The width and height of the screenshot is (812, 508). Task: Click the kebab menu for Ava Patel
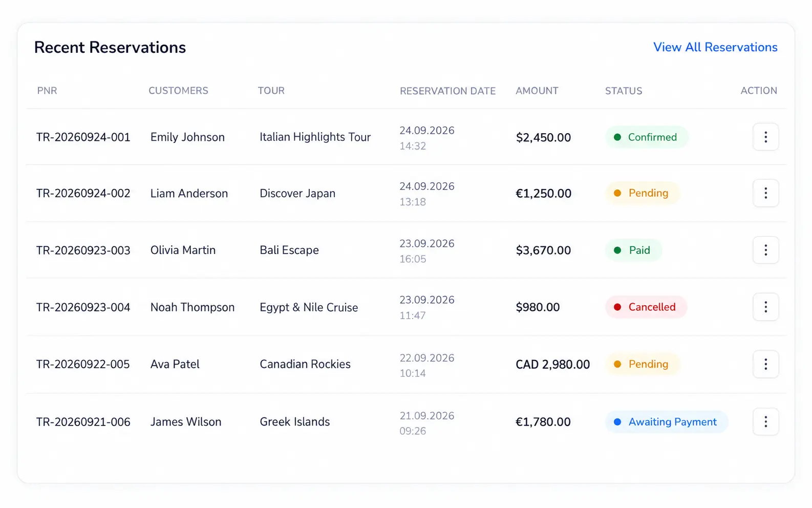[x=765, y=364]
